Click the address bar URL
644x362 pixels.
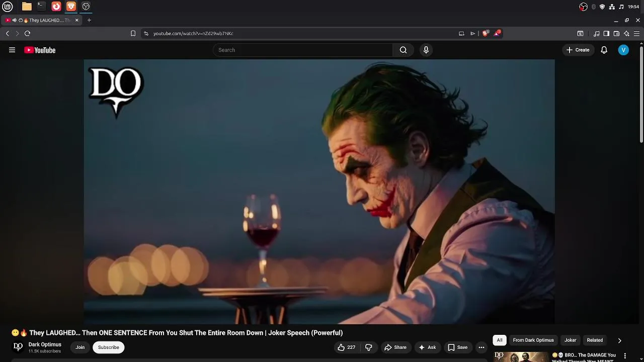click(193, 34)
